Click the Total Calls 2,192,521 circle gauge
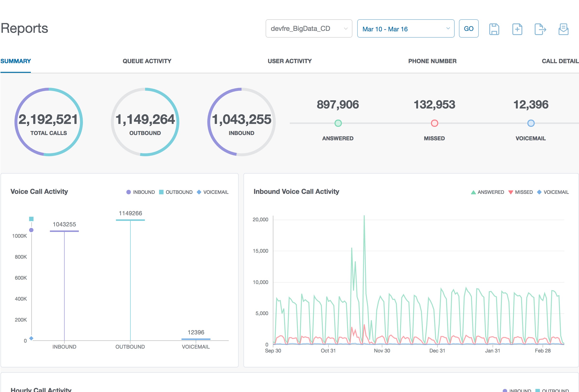The width and height of the screenshot is (579, 392). click(49, 122)
